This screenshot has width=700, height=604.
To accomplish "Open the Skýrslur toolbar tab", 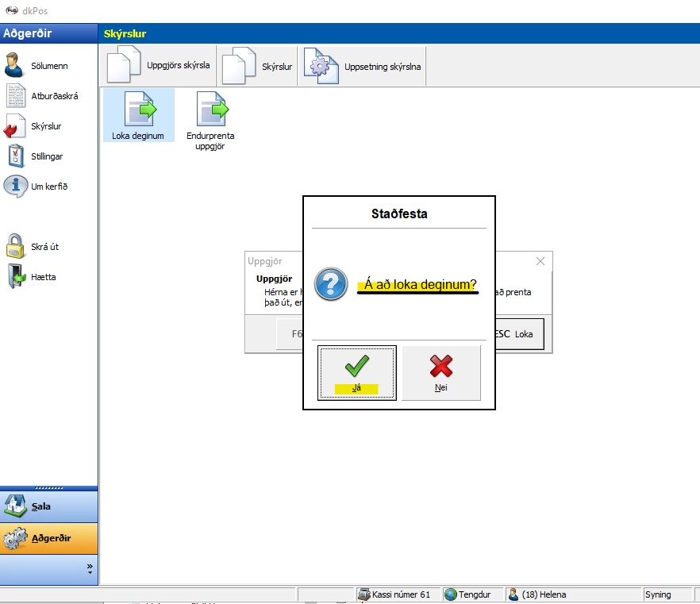I will (258, 67).
